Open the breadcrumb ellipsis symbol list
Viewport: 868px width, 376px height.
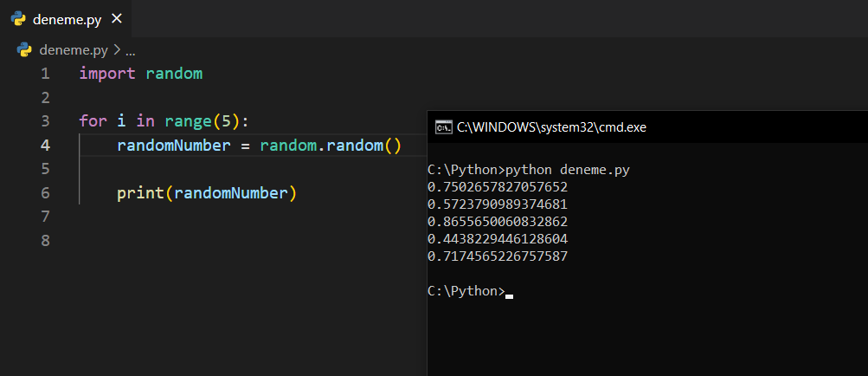tap(131, 49)
